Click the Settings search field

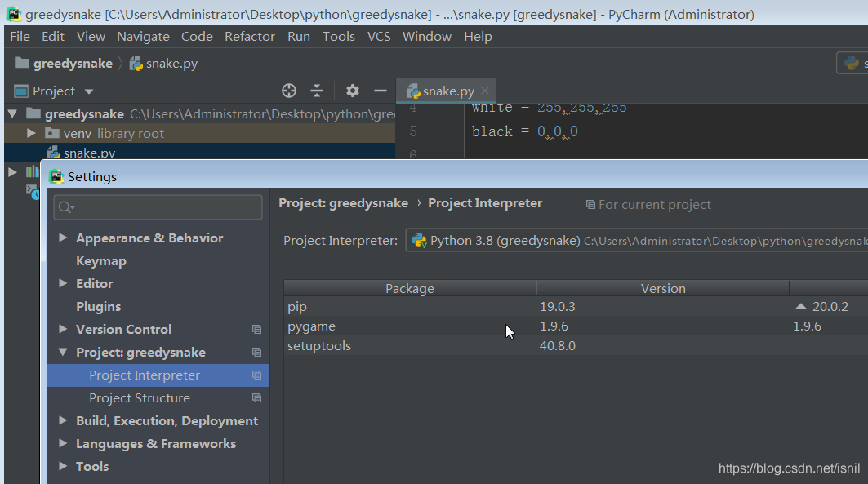tap(158, 206)
